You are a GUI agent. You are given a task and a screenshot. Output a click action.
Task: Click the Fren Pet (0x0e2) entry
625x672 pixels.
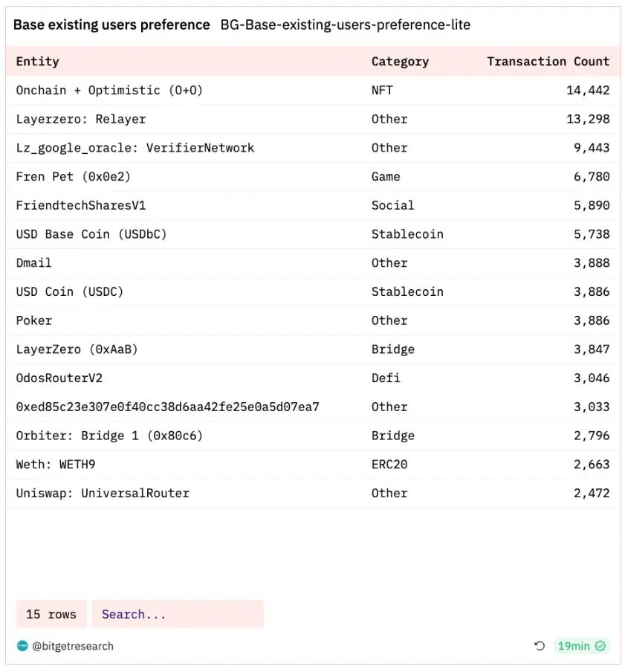tap(74, 176)
